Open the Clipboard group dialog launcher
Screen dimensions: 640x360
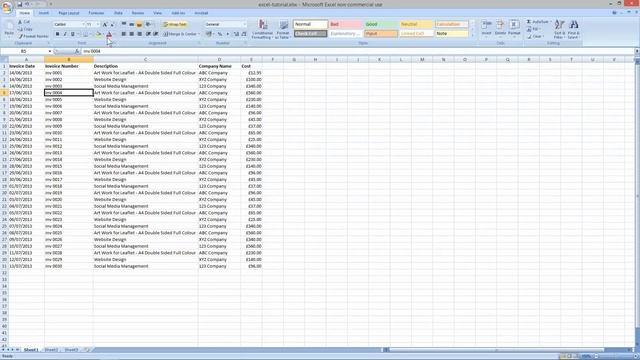tap(48, 43)
